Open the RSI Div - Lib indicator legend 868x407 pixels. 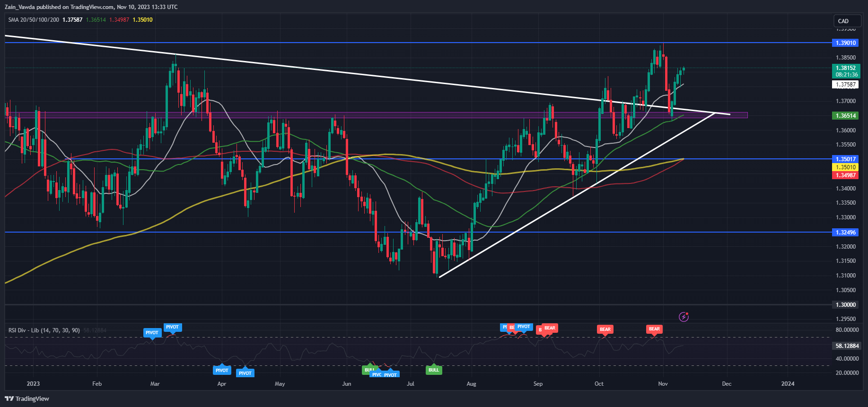(x=44, y=330)
